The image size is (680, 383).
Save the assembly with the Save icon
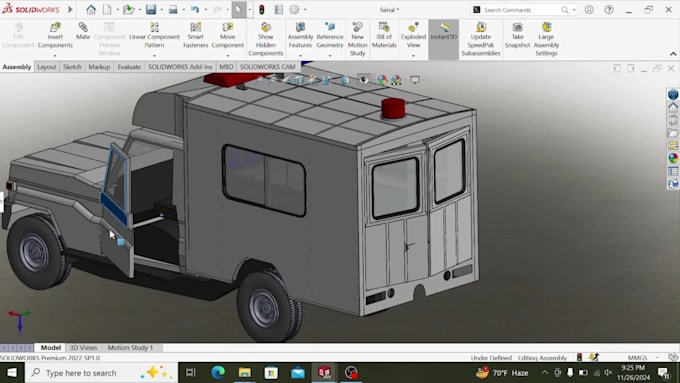point(151,9)
